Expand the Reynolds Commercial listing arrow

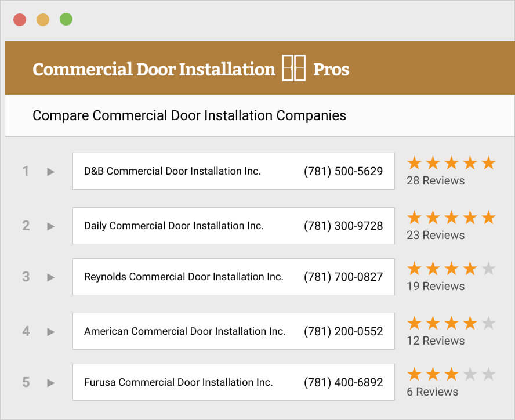tap(50, 277)
